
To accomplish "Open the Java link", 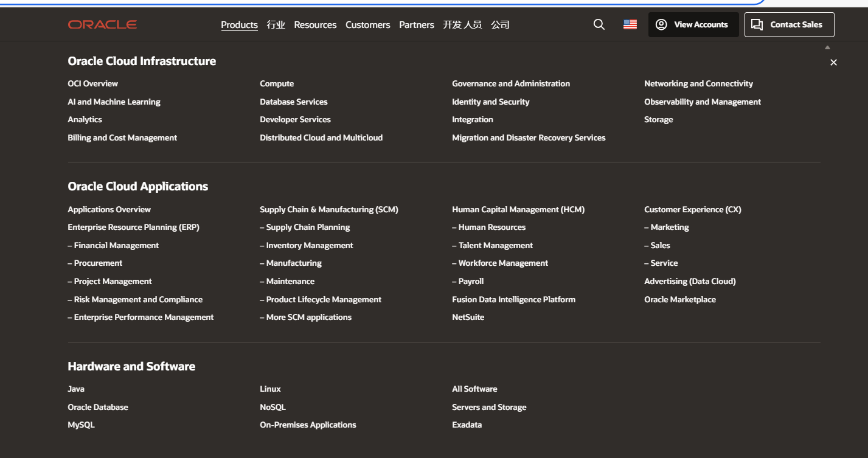I will coord(76,389).
